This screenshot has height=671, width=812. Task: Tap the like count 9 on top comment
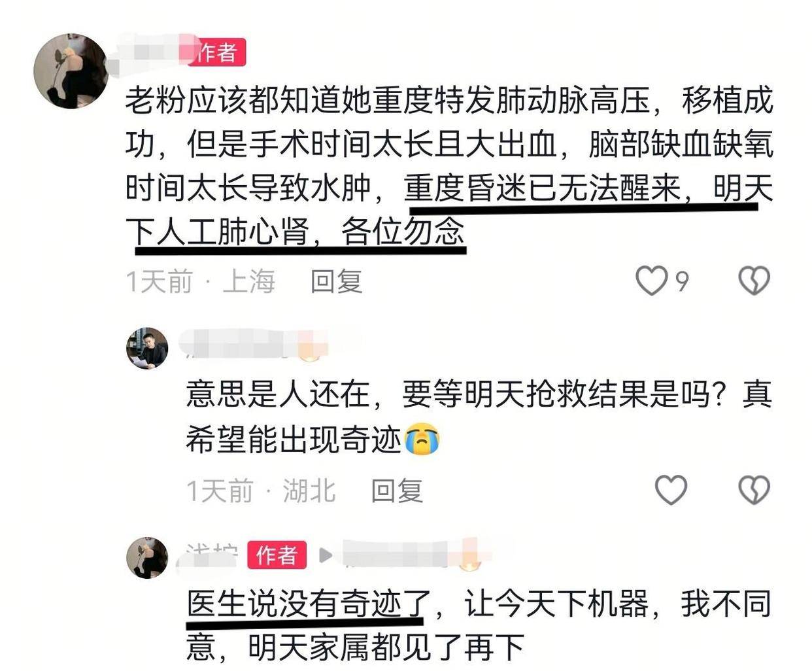pyautogui.click(x=682, y=281)
